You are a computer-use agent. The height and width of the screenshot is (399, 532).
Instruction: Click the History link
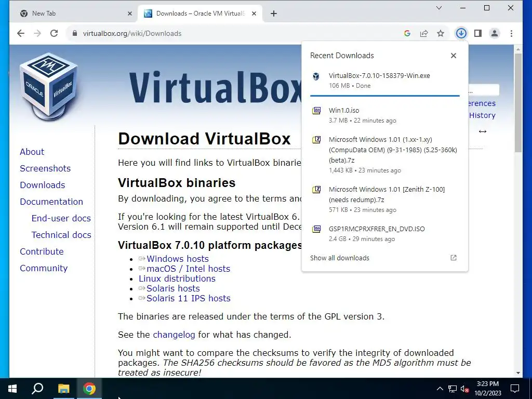(482, 115)
